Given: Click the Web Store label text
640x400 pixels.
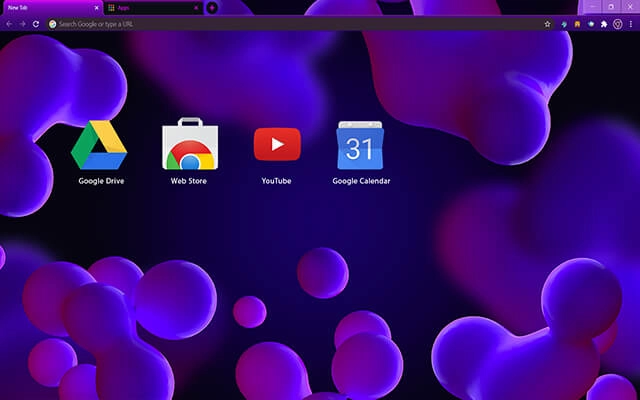Looking at the screenshot, I should (x=189, y=181).
